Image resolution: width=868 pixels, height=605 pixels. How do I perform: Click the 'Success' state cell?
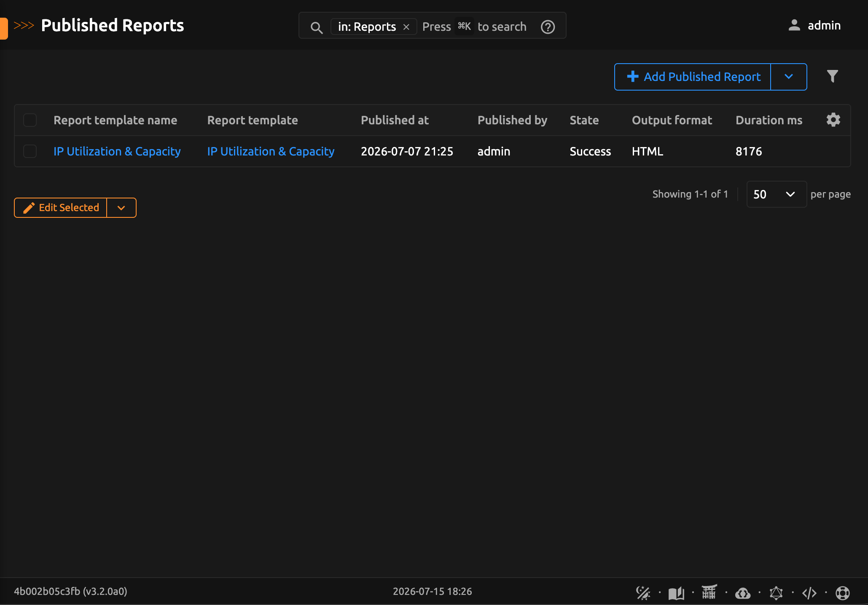pos(590,151)
